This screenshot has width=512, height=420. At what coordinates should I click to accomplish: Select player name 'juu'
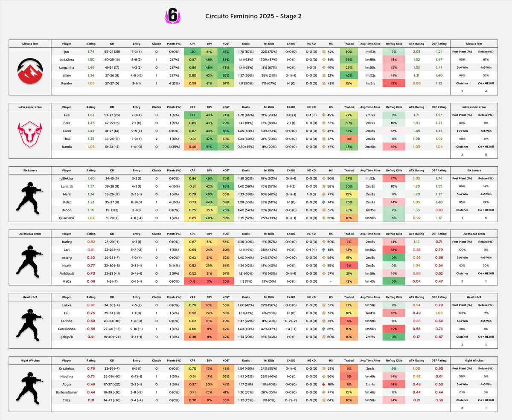coord(66,52)
